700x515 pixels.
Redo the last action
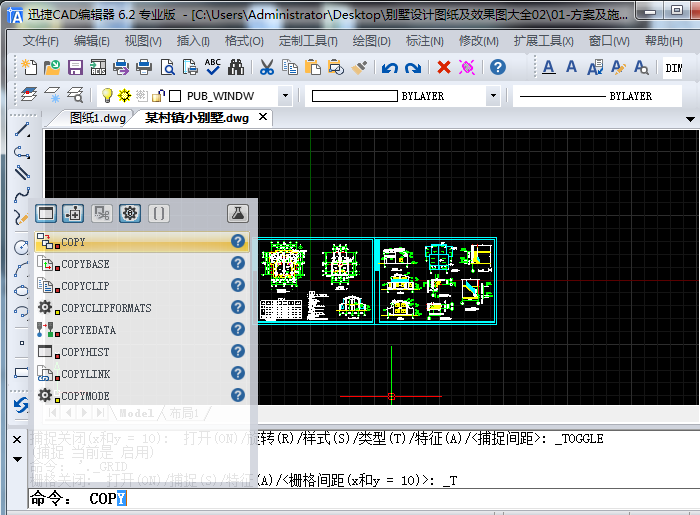tap(413, 67)
